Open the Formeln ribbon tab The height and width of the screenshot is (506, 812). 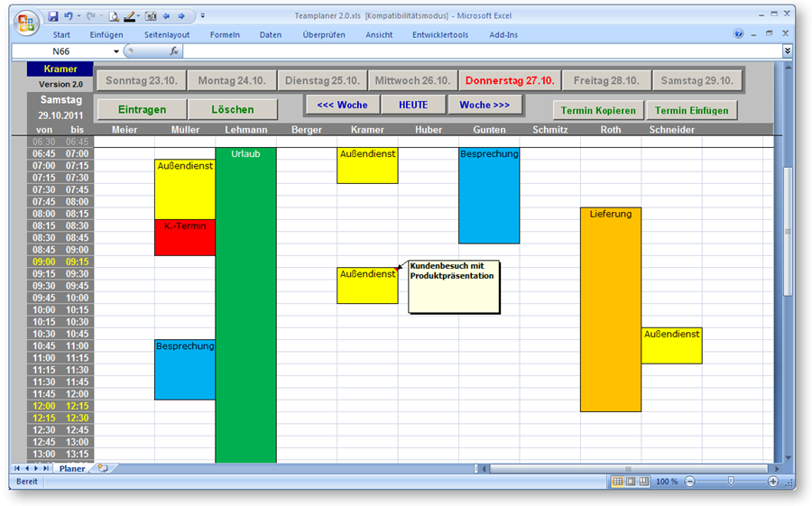225,34
